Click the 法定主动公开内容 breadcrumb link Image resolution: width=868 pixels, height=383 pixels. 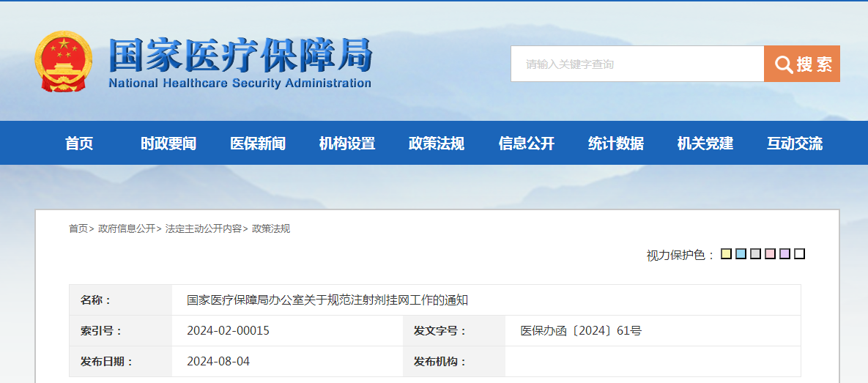(203, 228)
